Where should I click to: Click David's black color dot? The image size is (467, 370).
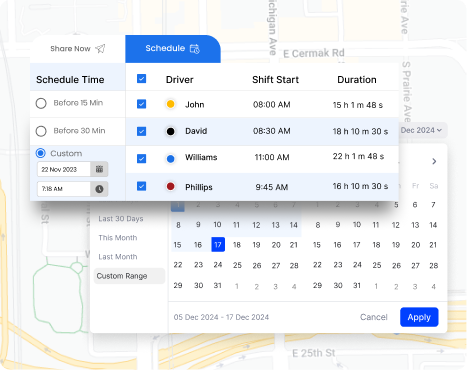[170, 131]
